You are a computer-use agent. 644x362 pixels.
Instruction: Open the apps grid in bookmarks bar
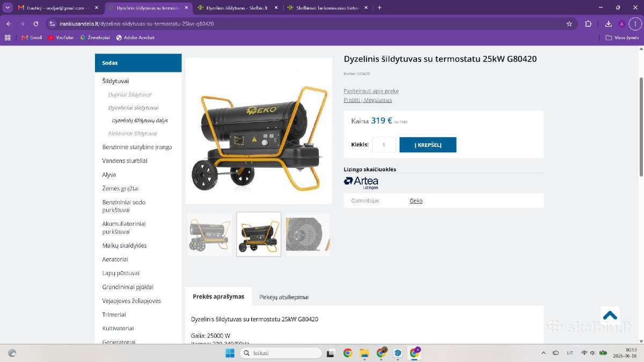click(x=8, y=38)
